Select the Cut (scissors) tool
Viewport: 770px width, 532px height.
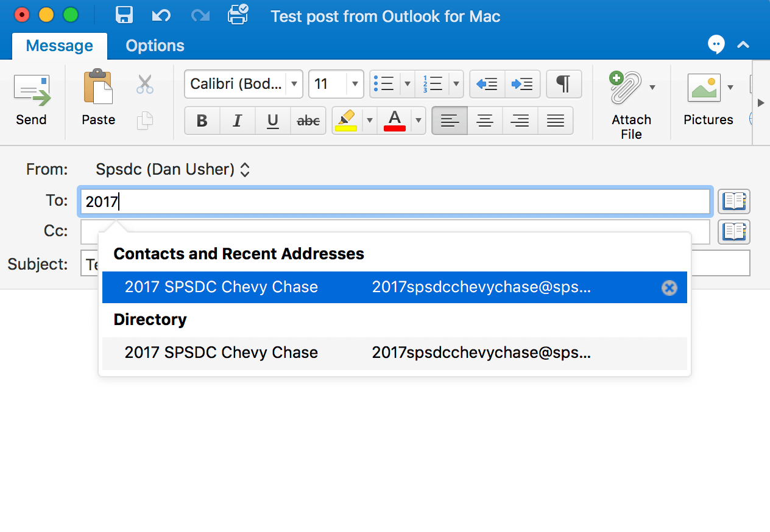144,83
